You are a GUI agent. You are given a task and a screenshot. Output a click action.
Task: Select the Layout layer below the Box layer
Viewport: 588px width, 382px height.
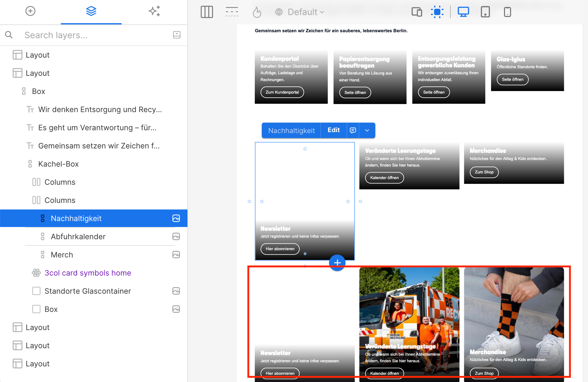tap(94, 327)
